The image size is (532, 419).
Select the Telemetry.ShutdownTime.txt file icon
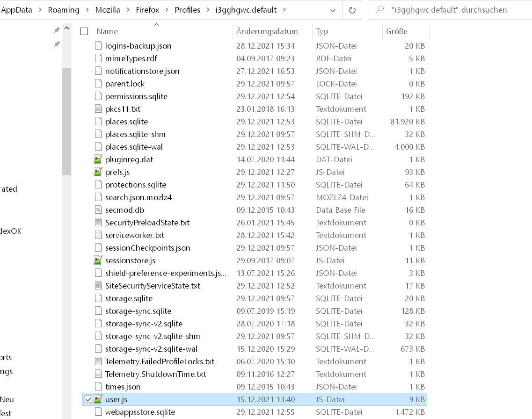pos(98,374)
